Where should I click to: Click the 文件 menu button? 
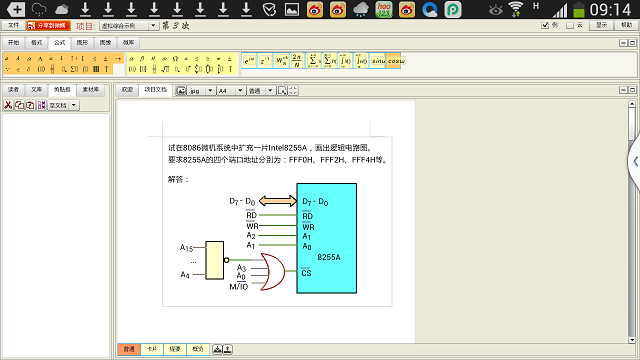[x=13, y=25]
